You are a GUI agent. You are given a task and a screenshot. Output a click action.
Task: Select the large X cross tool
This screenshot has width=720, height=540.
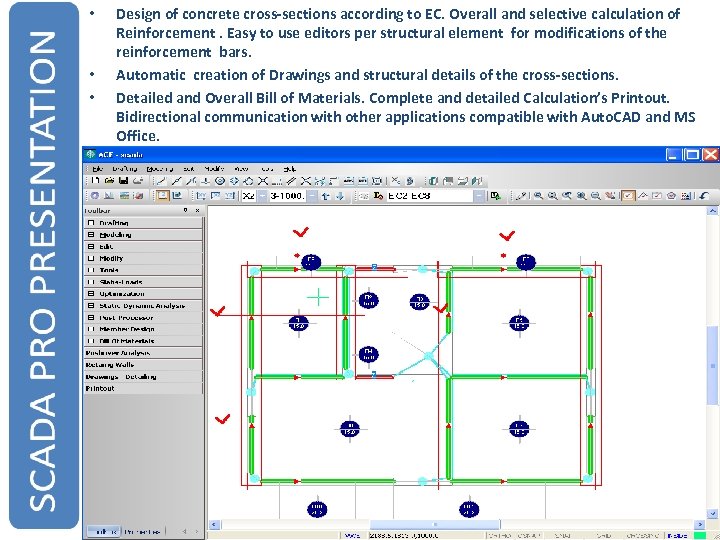click(263, 181)
